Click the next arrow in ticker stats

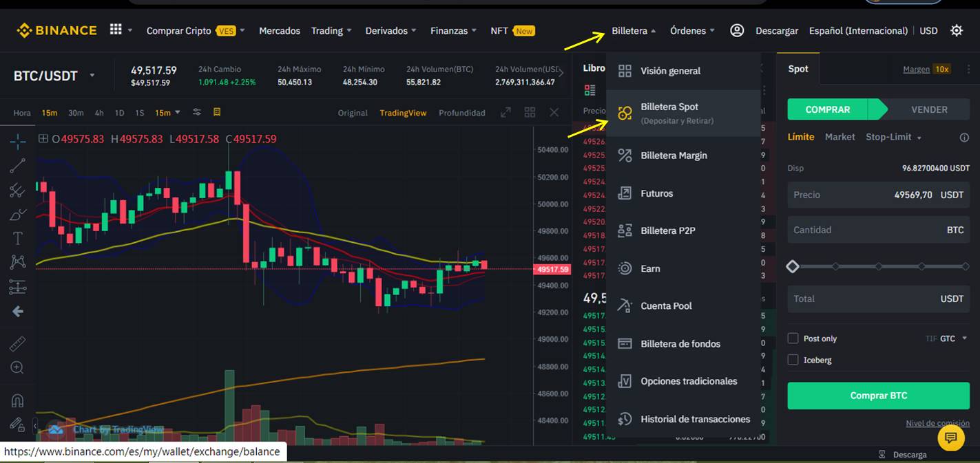[x=561, y=74]
